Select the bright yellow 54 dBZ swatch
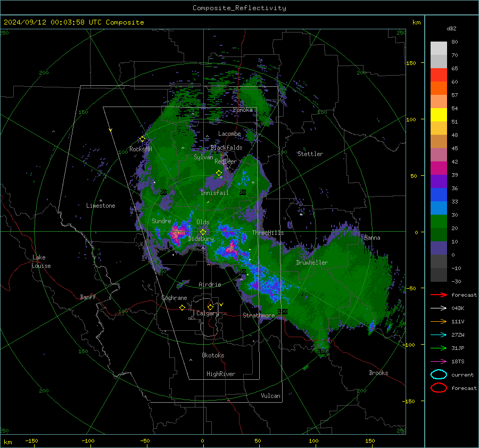The height and width of the screenshot is (448, 479). (439, 115)
